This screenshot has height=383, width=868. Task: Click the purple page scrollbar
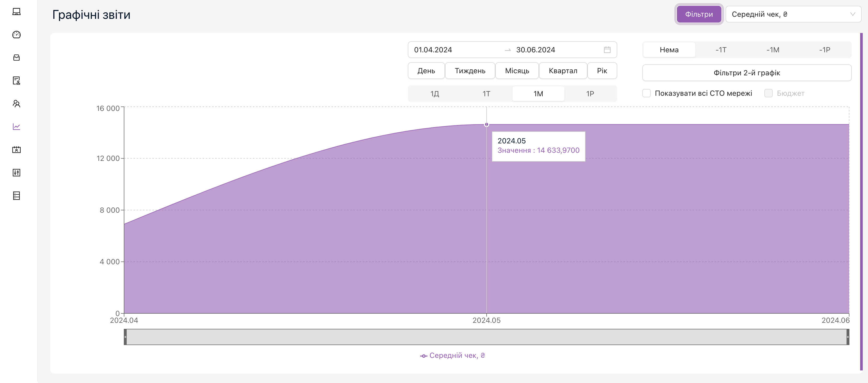point(861,201)
